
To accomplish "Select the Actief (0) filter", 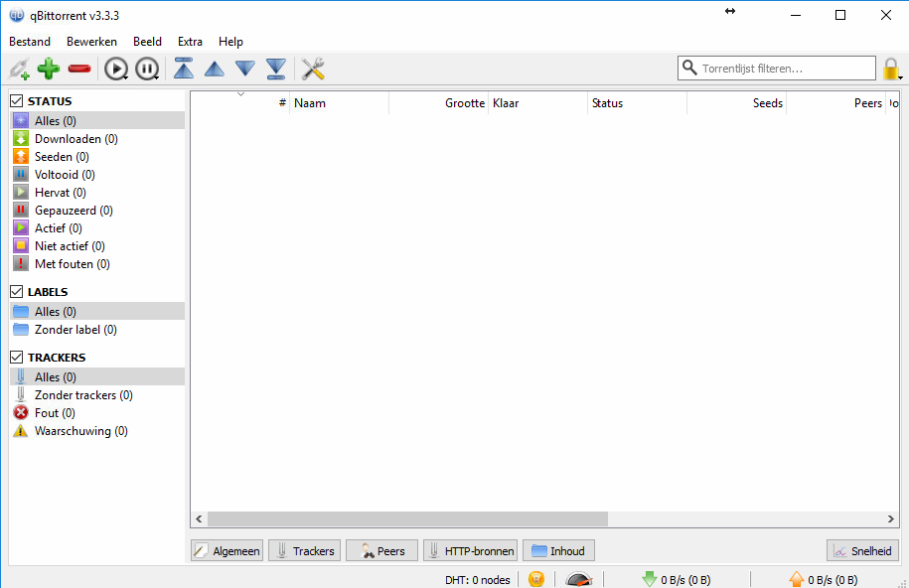I will coord(97,228).
